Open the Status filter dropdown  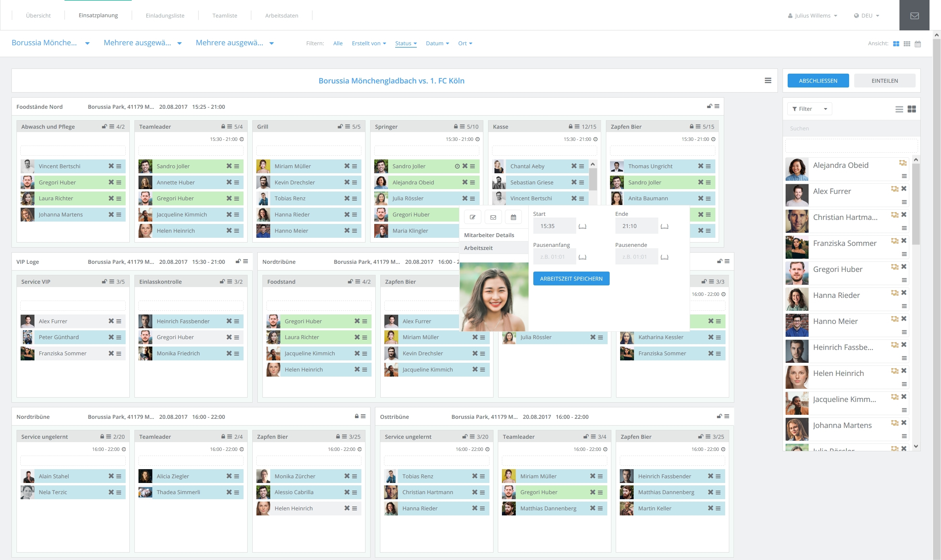[406, 43]
